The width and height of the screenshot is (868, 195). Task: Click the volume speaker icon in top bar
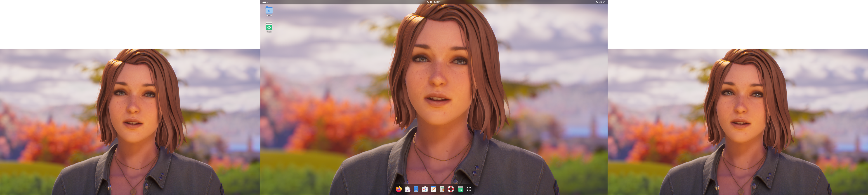click(600, 2)
